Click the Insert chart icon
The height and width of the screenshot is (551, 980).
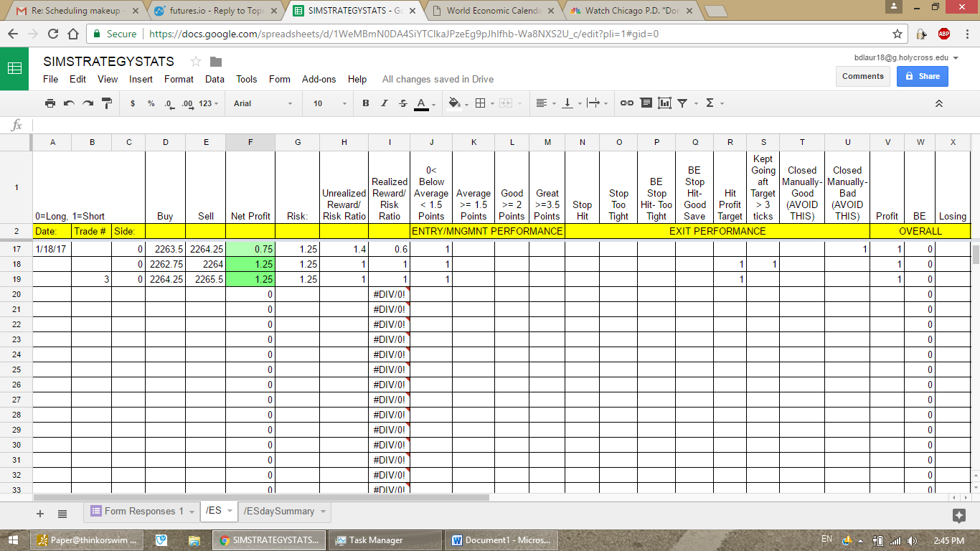coord(664,103)
